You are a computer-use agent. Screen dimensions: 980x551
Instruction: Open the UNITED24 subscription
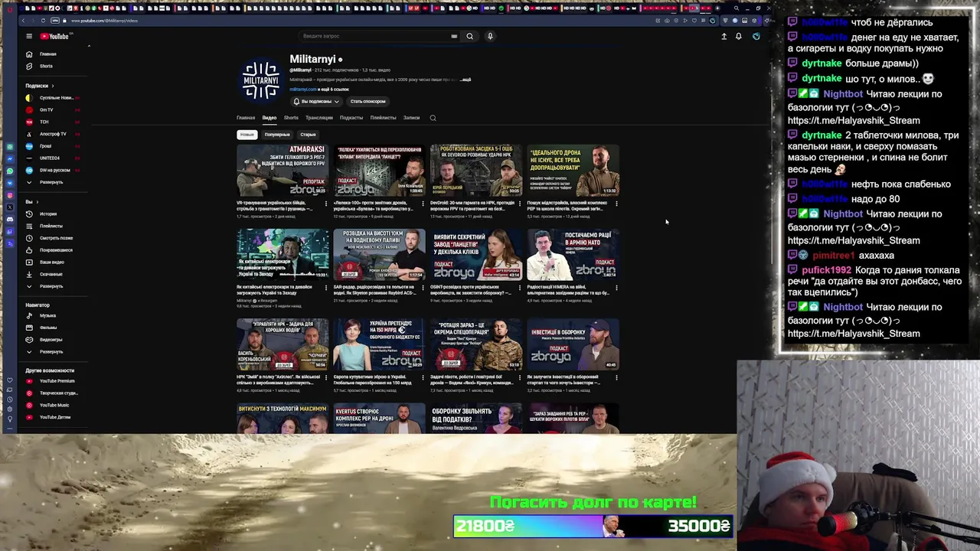click(50, 158)
